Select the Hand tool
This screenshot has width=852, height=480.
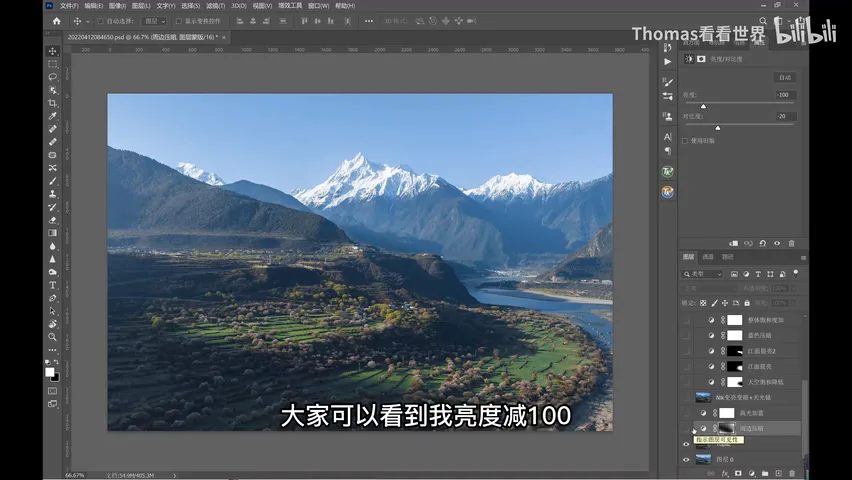[53, 324]
